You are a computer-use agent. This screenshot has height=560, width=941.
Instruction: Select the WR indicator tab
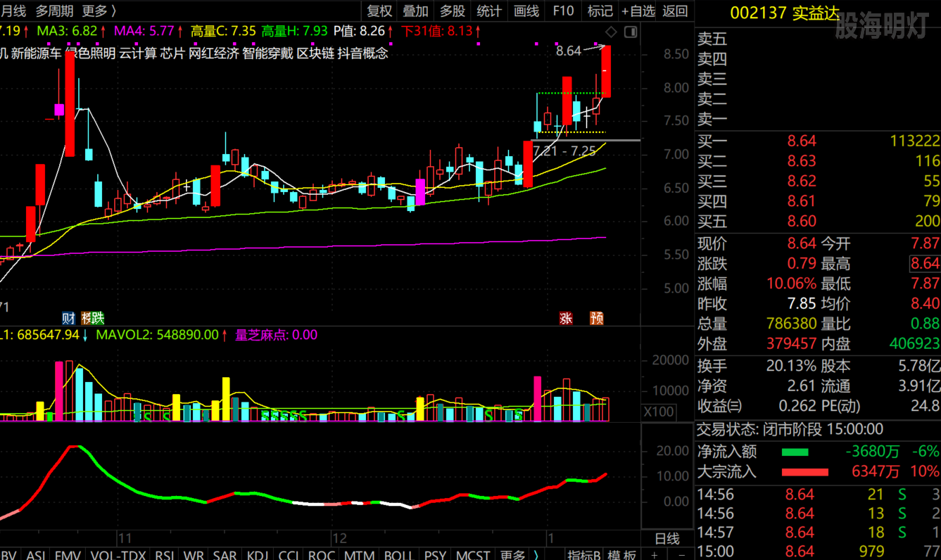[x=194, y=555]
